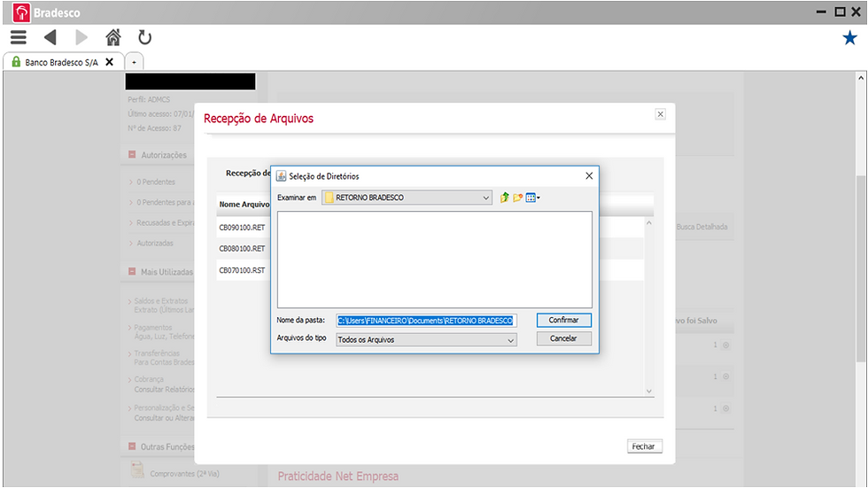
Task: Open the Autorizadas link
Action: 155,243
